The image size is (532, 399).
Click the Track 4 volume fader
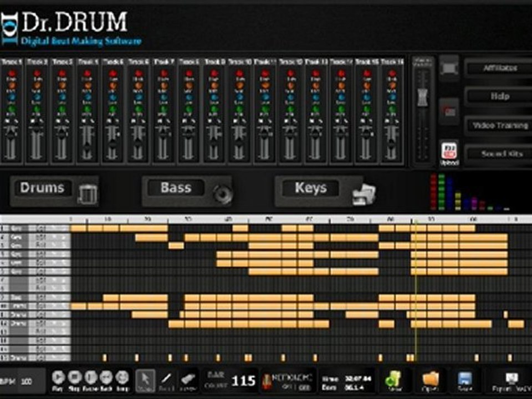pos(87,148)
